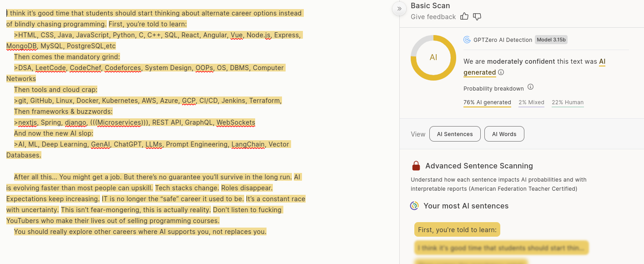Screen dimensions: 644x264
Task: Click the "moderately confident" bold text
Action: (521, 61)
